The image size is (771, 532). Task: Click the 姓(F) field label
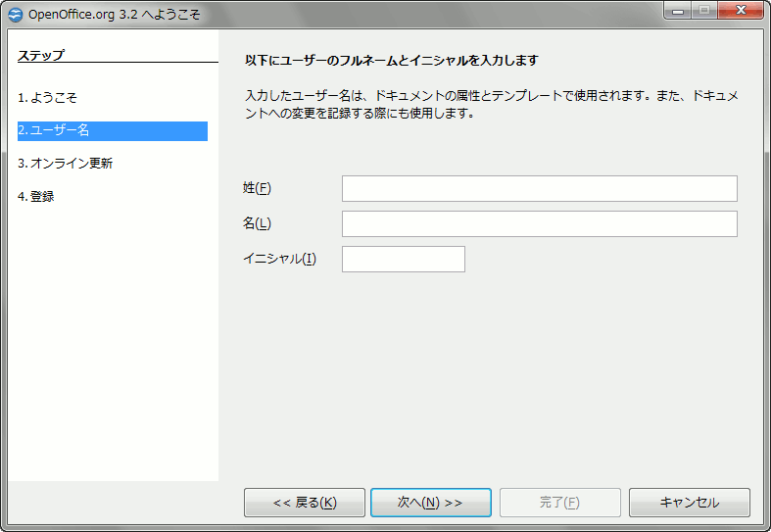pos(257,188)
